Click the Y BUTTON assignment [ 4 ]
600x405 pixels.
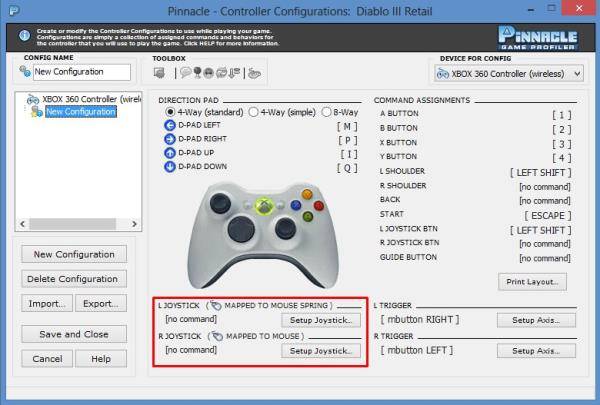pos(561,158)
